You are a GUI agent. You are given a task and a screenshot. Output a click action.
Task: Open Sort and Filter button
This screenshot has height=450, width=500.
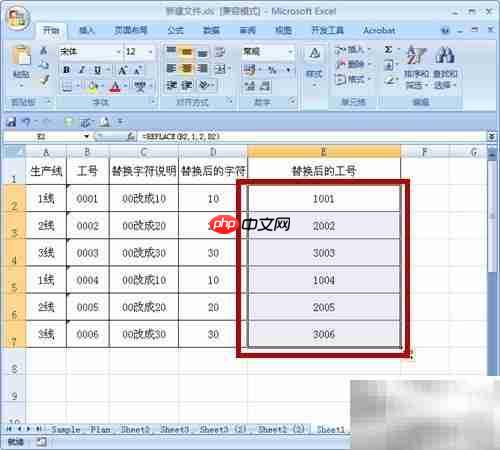click(417, 68)
